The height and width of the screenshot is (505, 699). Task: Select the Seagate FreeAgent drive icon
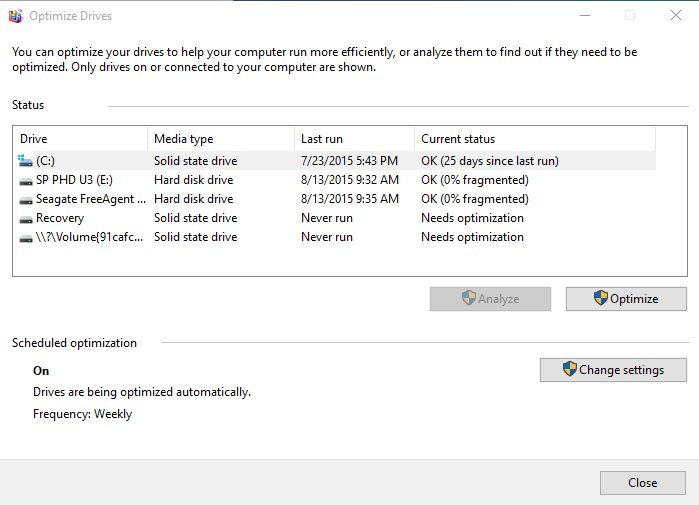26,200
